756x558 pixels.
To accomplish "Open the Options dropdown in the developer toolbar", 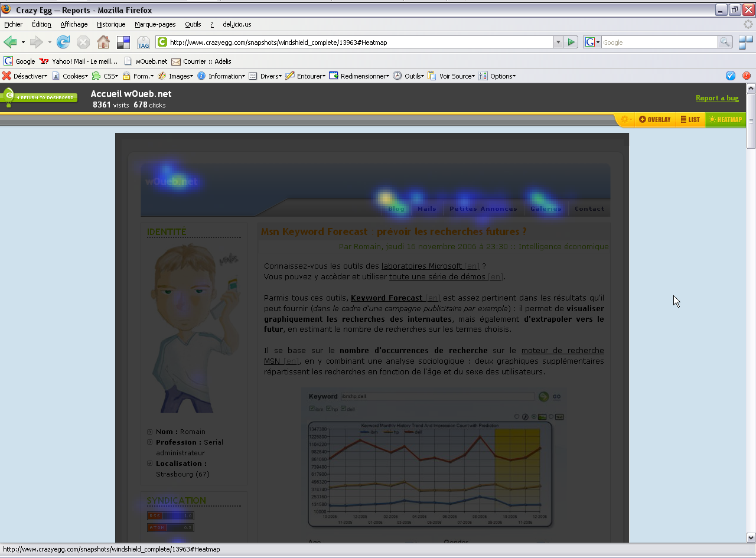I will [x=498, y=76].
